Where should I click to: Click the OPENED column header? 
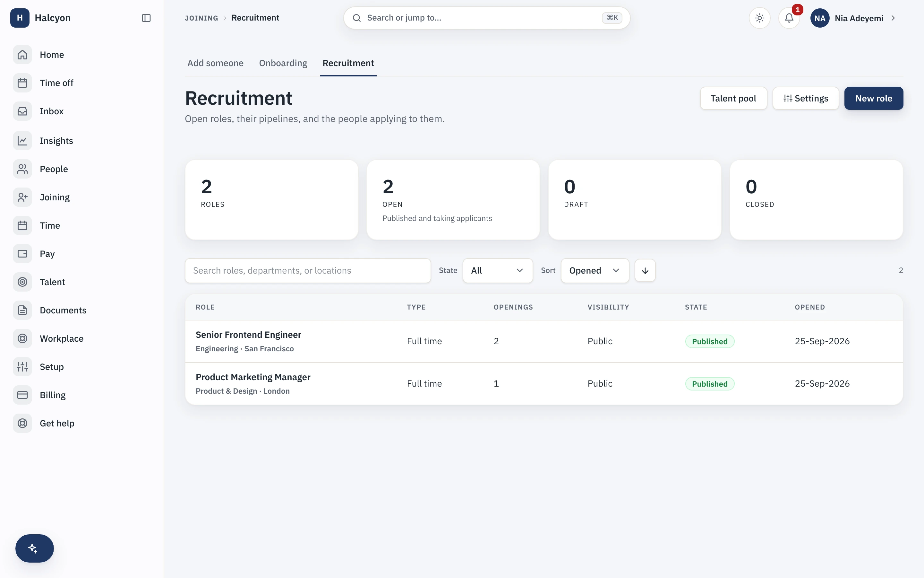810,307
